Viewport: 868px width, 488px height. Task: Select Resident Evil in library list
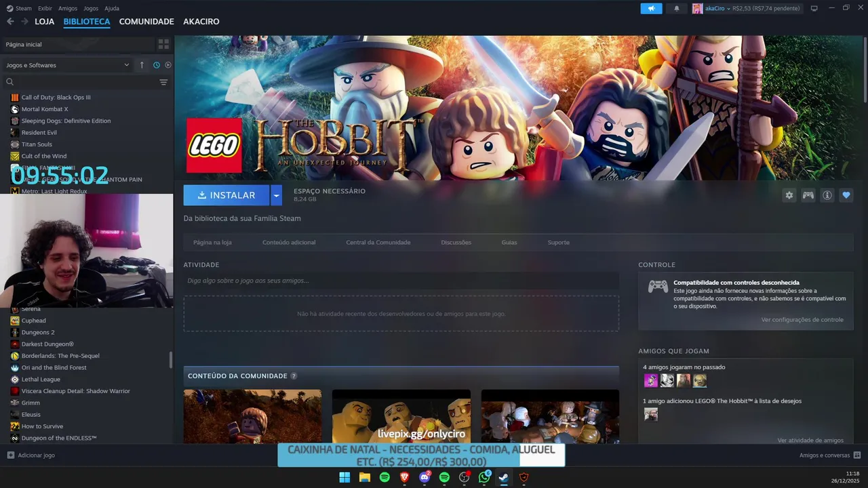point(39,133)
